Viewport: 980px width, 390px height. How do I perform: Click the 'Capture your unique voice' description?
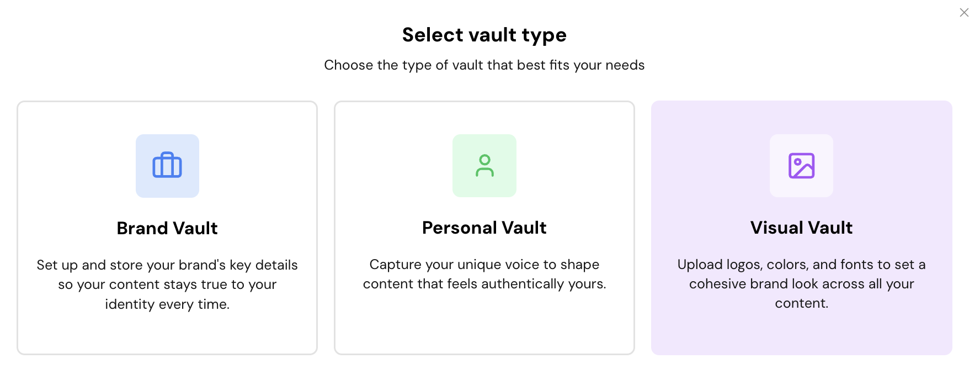pyautogui.click(x=484, y=265)
